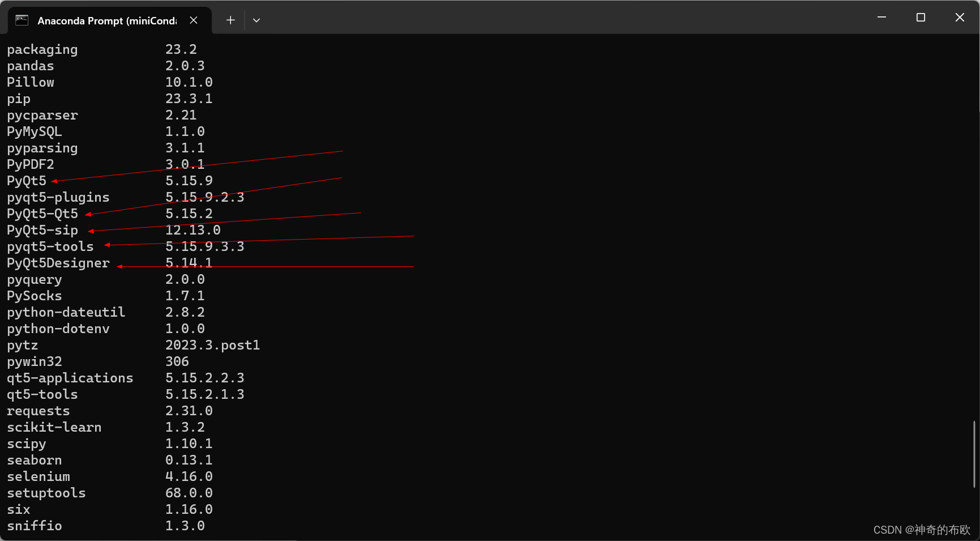Click the 'sniffio' package name
Screen dimensions: 980x541
tap(35, 526)
